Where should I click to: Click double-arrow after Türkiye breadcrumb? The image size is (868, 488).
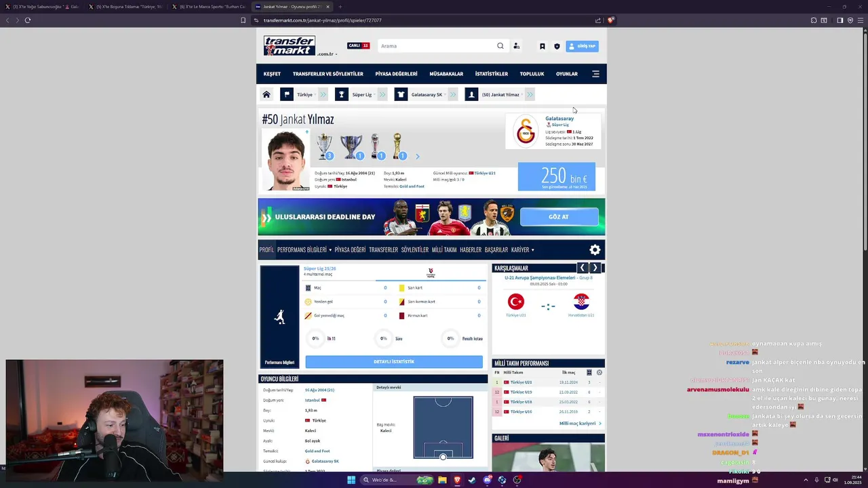pyautogui.click(x=323, y=94)
